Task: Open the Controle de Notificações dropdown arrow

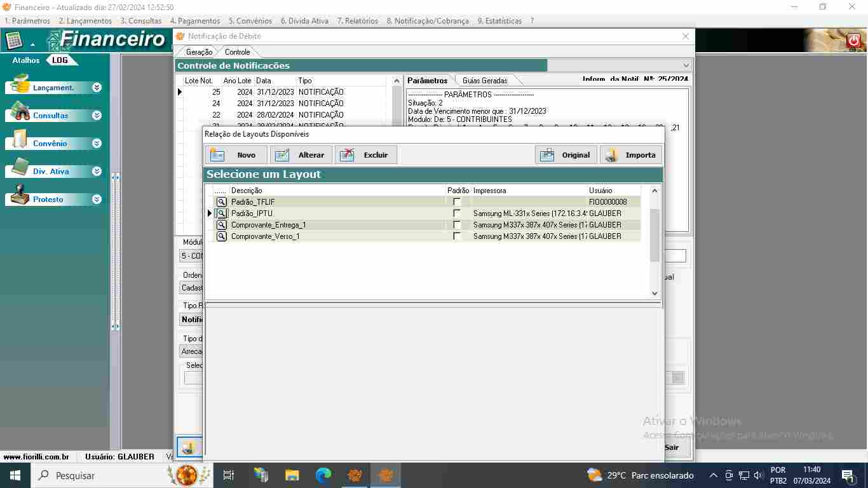Action: click(x=686, y=65)
